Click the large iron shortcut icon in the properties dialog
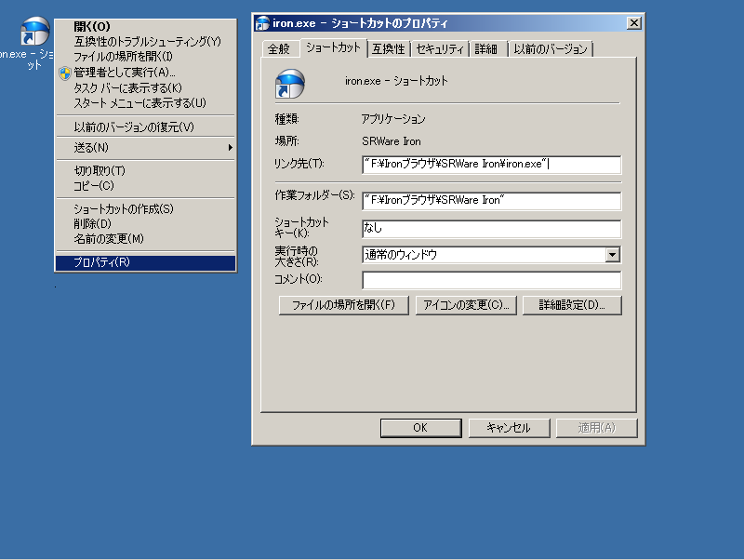 tap(289, 84)
